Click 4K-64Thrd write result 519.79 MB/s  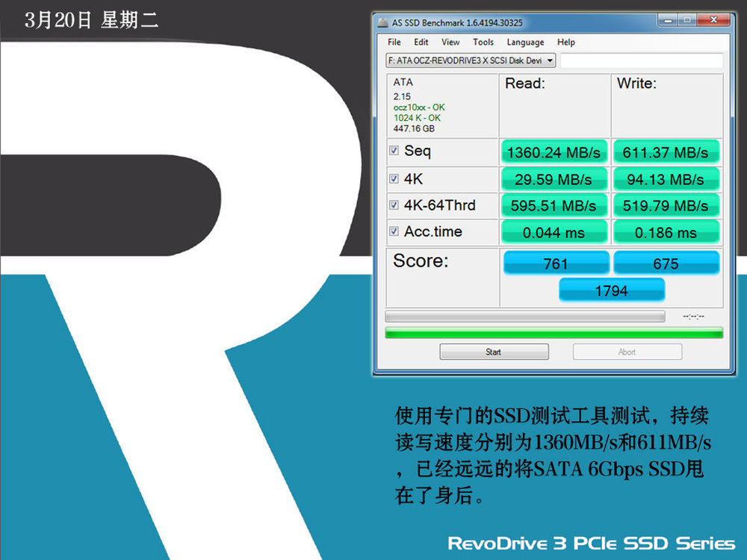click(x=666, y=206)
